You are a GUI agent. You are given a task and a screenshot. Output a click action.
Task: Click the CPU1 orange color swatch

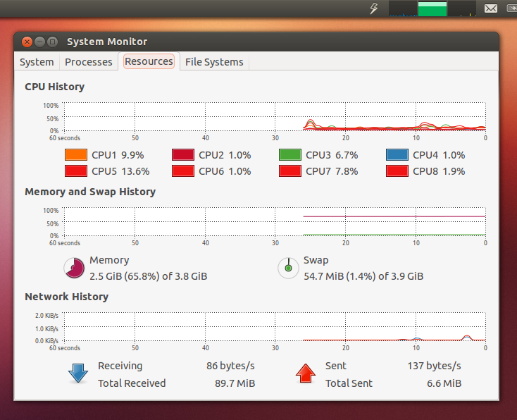pyautogui.click(x=76, y=155)
